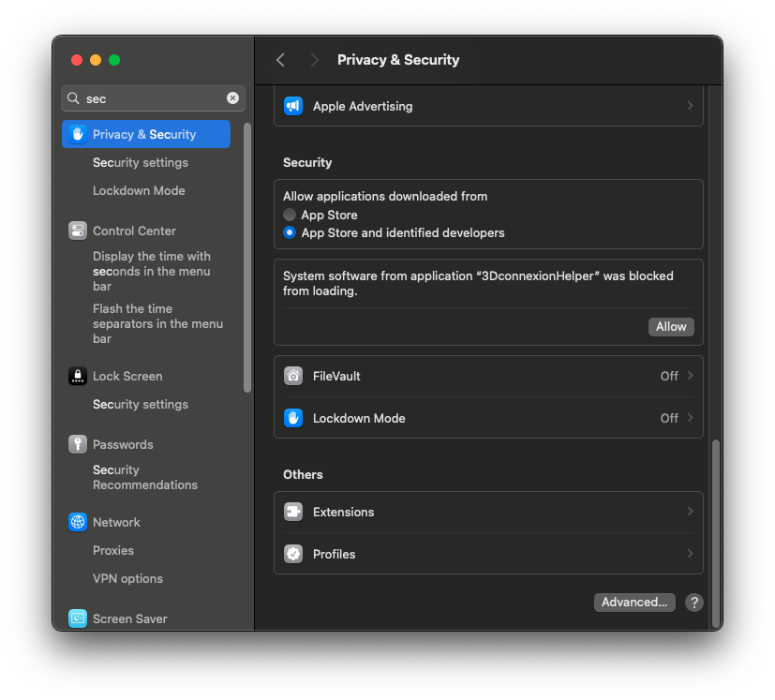Click the Network globe icon in sidebar

pyautogui.click(x=78, y=522)
